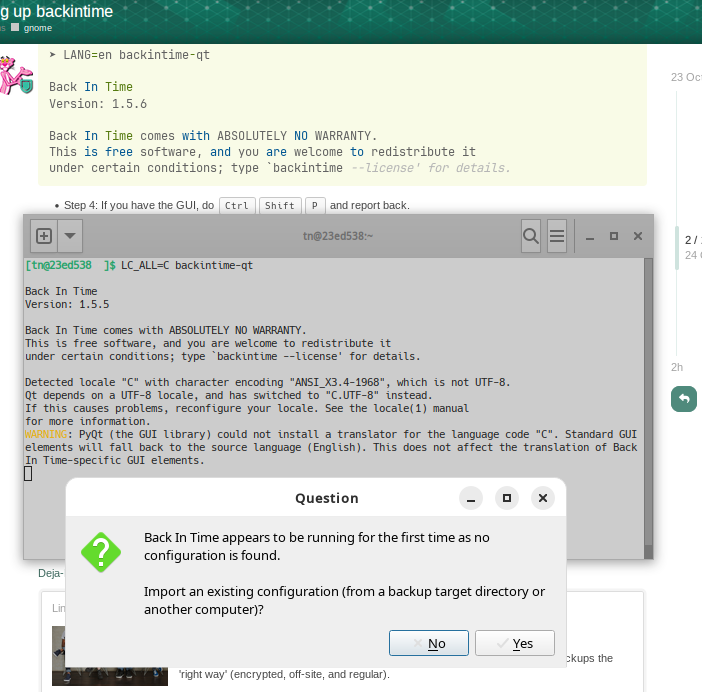The width and height of the screenshot is (702, 692).
Task: Open the terminal search icon
Action: tap(531, 236)
